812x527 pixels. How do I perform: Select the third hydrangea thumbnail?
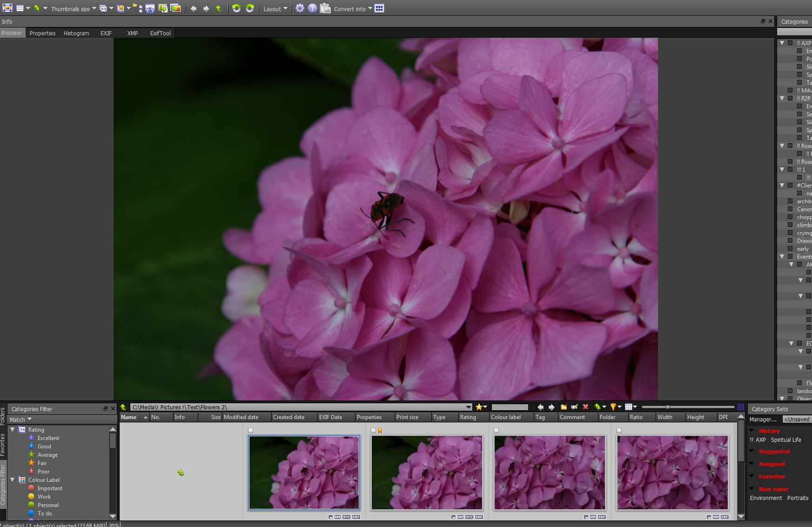550,472
